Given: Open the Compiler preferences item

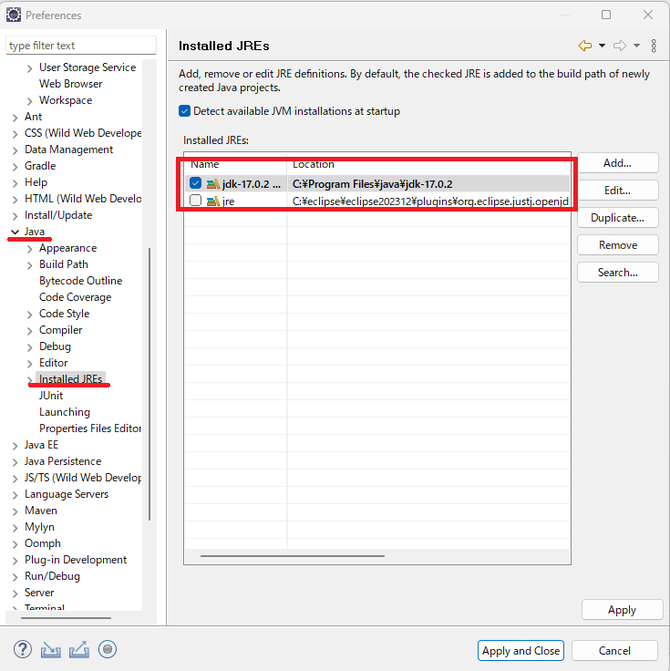Looking at the screenshot, I should click(60, 330).
